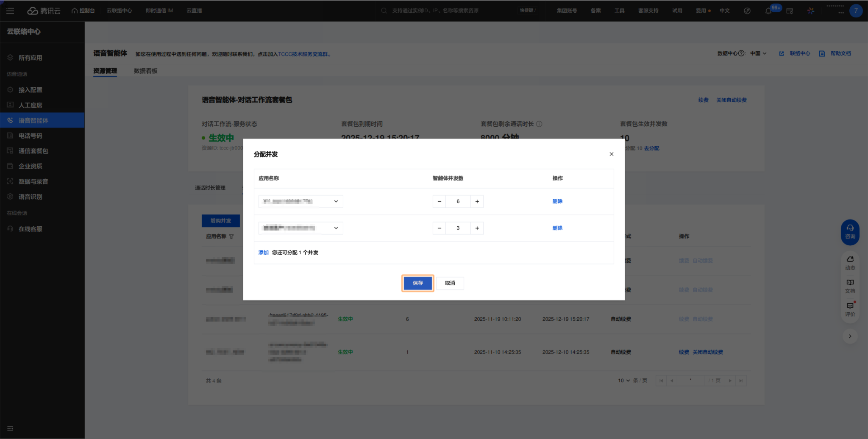Open the 数据中心 region dropdown
Image resolution: width=868 pixels, height=439 pixels.
(758, 54)
